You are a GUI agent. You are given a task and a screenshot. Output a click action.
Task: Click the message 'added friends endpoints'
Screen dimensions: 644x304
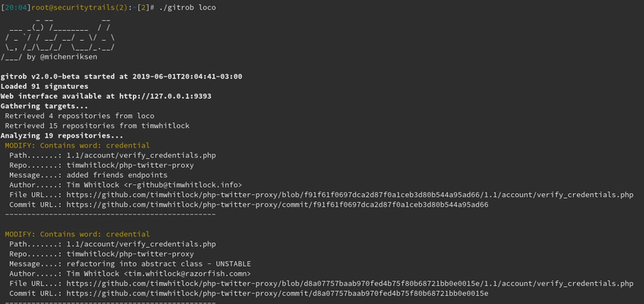[117, 175]
